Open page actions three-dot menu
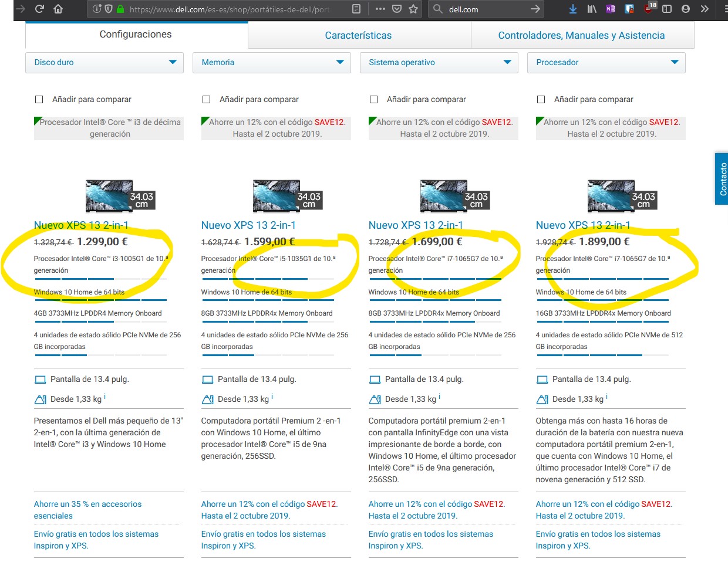 point(380,9)
